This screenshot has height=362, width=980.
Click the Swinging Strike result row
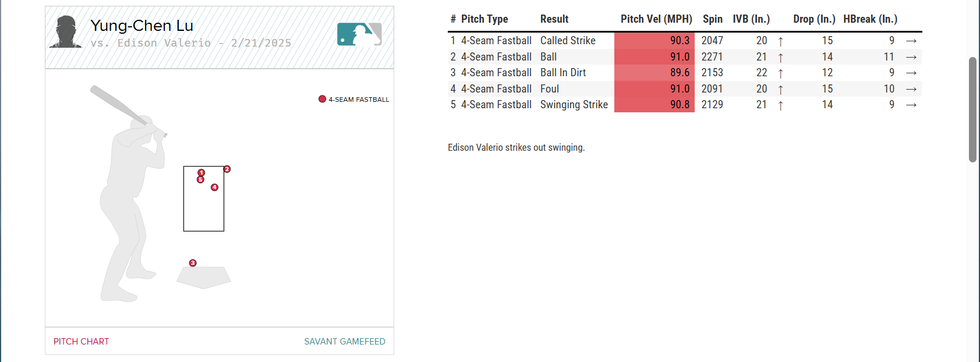(574, 105)
